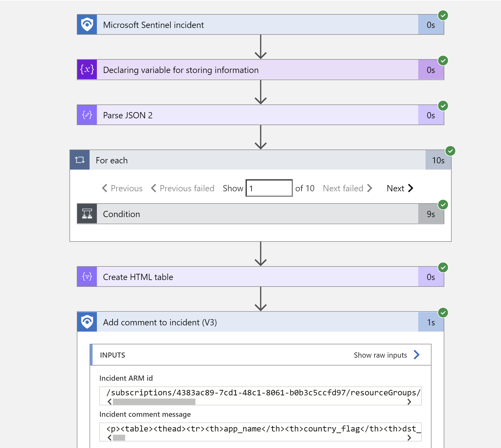The height and width of the screenshot is (448, 501).
Task: Click the 0s duration on Declaring variable step
Action: 431,70
